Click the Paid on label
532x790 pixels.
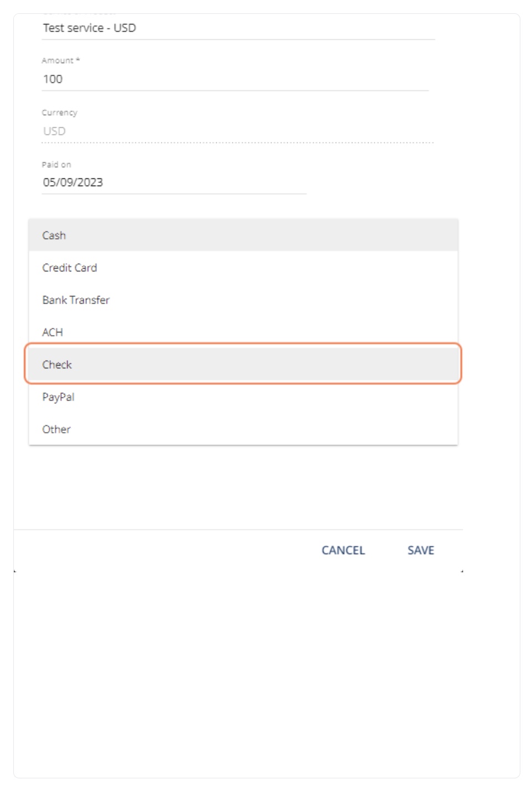[56, 165]
